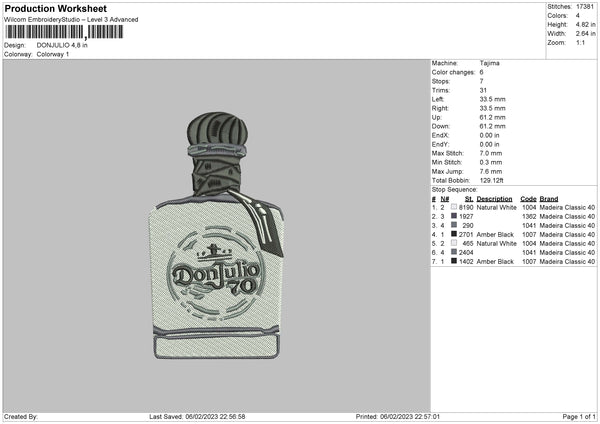Click the 'Printed: 06/02/2023 22:57:01' text

(x=398, y=416)
